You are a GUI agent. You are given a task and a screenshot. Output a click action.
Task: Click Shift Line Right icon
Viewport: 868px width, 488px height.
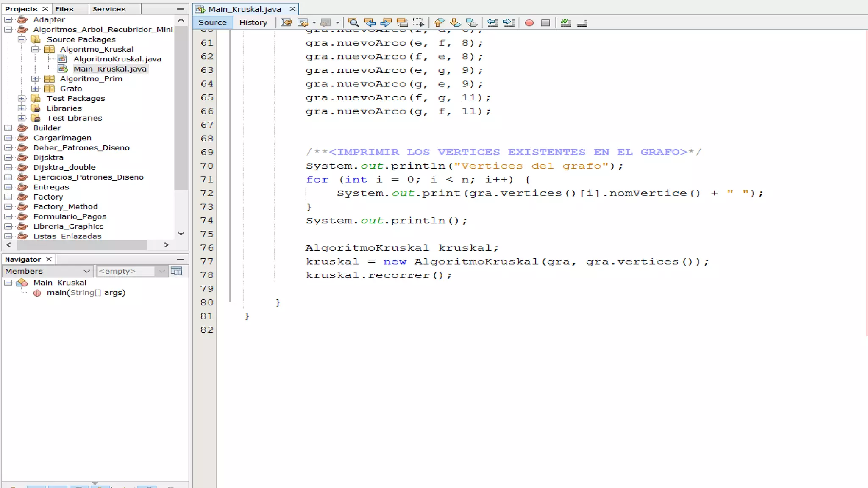pos(509,23)
